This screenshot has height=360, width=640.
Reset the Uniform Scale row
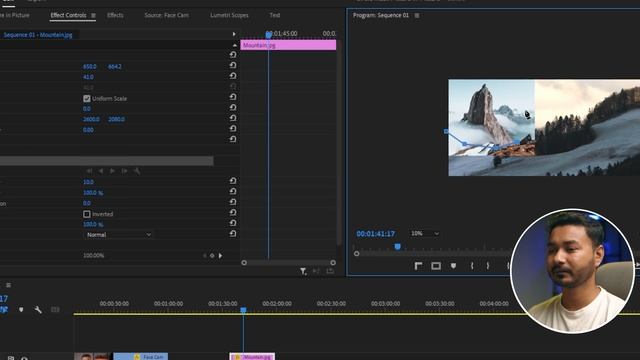(233, 97)
